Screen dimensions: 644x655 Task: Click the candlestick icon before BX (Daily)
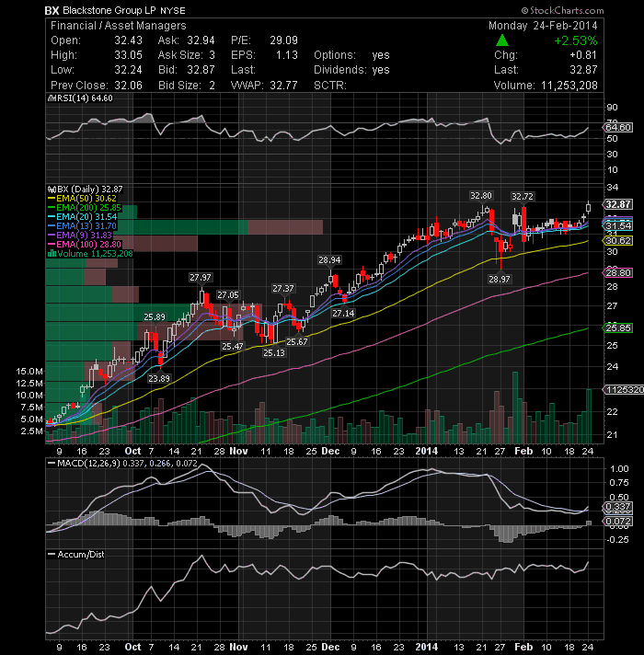tap(52, 190)
